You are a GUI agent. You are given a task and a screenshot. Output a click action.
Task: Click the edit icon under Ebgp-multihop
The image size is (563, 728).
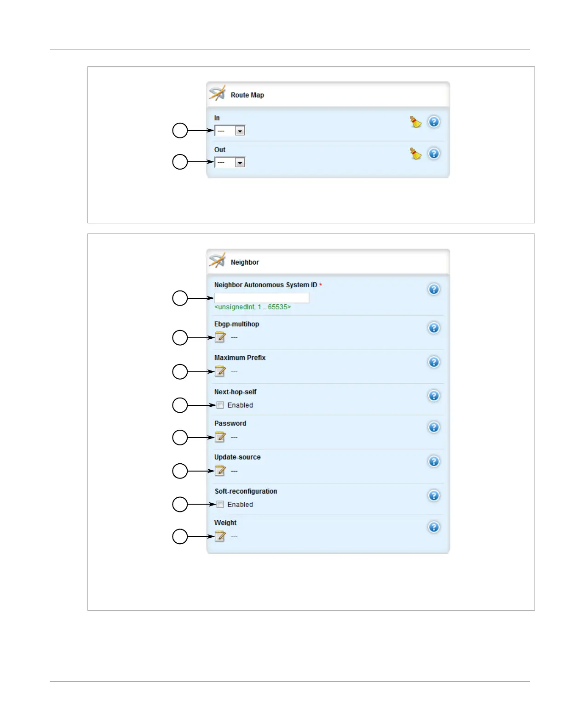point(220,338)
